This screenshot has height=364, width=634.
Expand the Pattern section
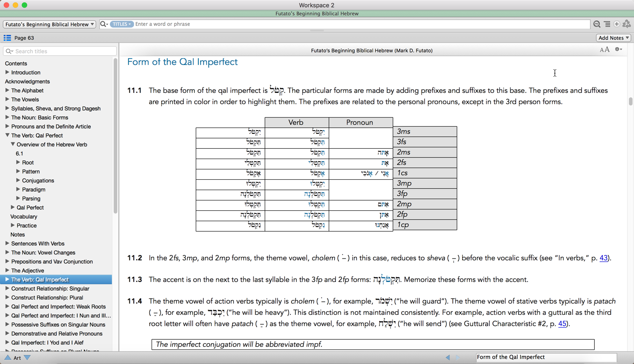coord(18,171)
